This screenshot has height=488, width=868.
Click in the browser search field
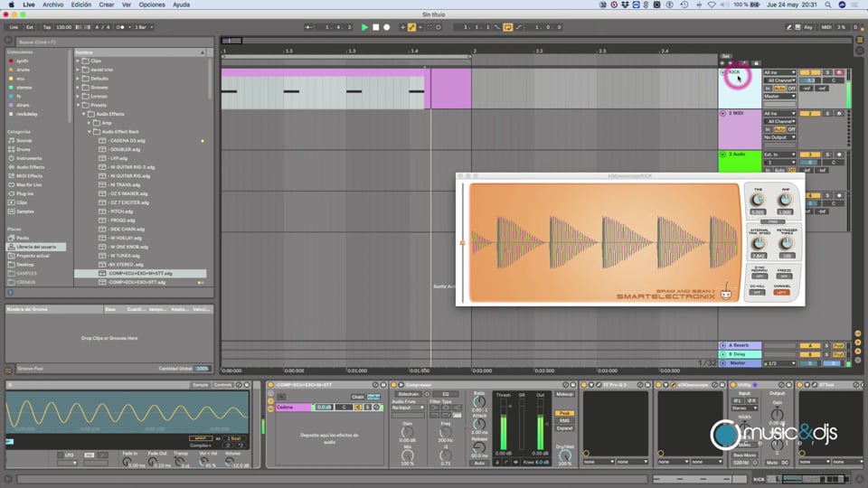pyautogui.click(x=114, y=42)
